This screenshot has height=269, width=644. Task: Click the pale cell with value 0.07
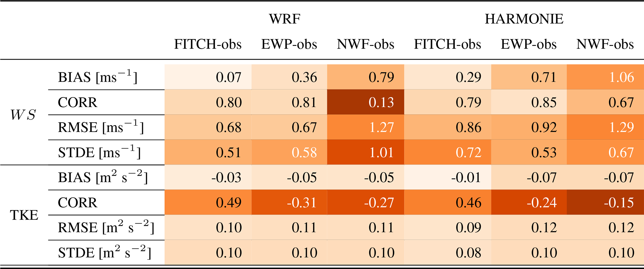208,77
